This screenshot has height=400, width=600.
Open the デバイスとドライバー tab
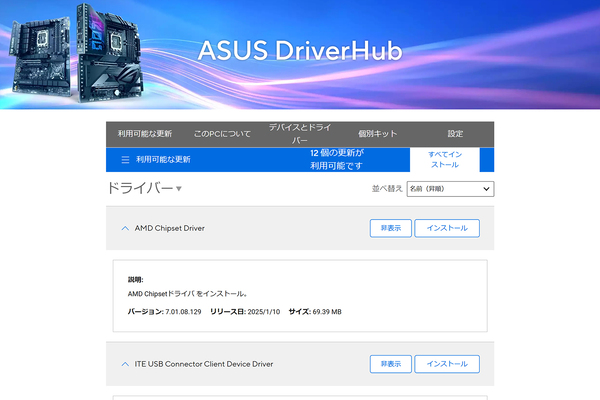[x=300, y=134]
